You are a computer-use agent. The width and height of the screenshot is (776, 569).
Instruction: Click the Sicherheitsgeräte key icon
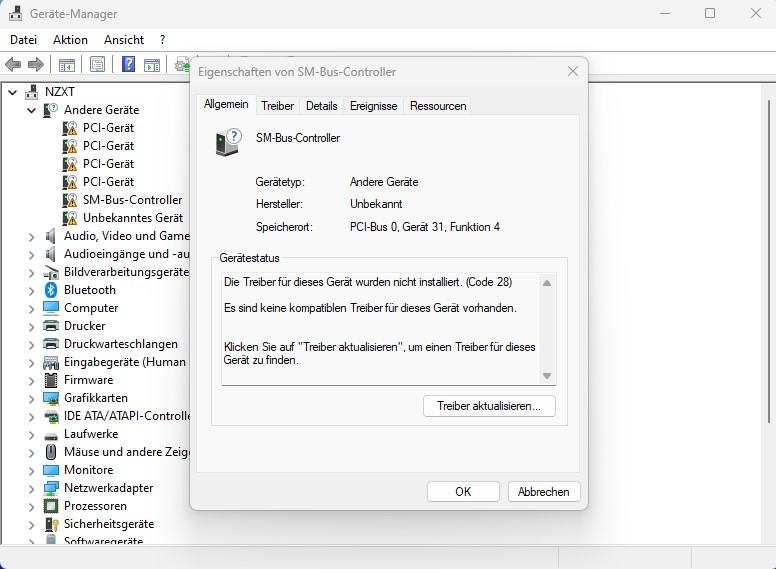pyautogui.click(x=50, y=524)
